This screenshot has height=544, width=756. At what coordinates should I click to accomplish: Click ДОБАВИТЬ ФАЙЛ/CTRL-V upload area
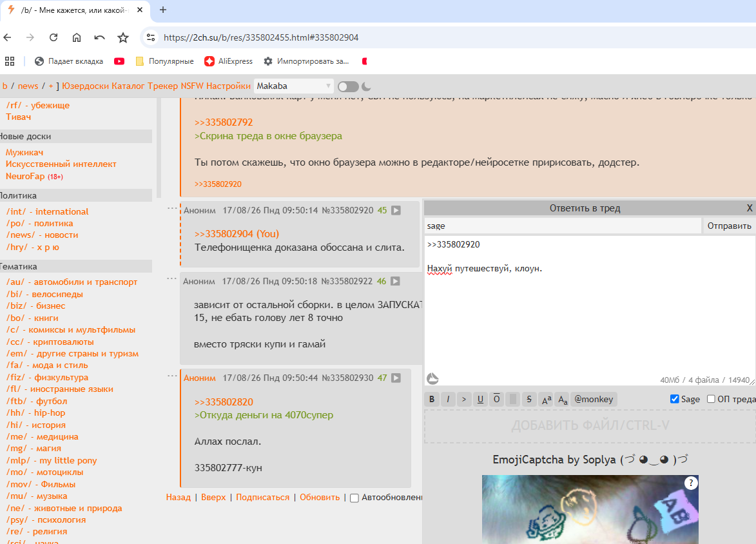[x=590, y=426]
